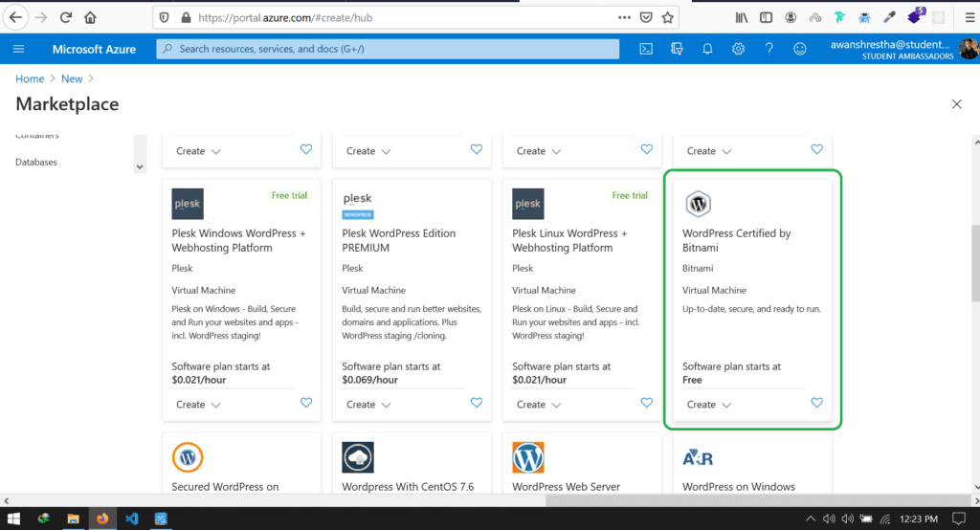The width and height of the screenshot is (980, 530).
Task: Expand Create on Plesk WordPress Edition PREMIUM card
Action: pyautogui.click(x=368, y=405)
